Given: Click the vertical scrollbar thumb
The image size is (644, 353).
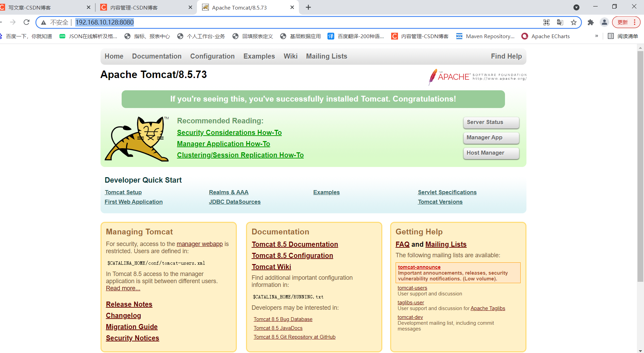Looking at the screenshot, I should [640, 166].
